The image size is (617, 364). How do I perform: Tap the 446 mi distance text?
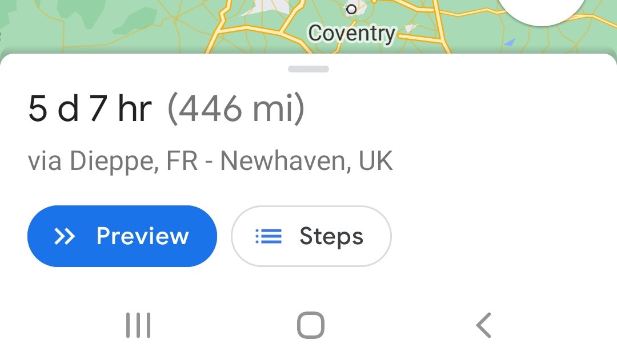click(x=236, y=109)
